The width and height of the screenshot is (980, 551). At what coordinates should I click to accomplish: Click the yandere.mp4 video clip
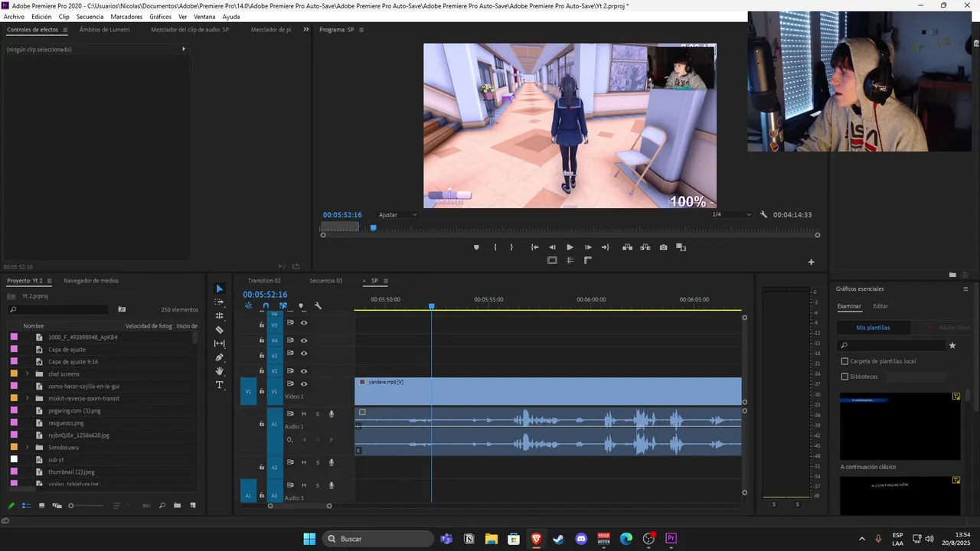tap(548, 391)
